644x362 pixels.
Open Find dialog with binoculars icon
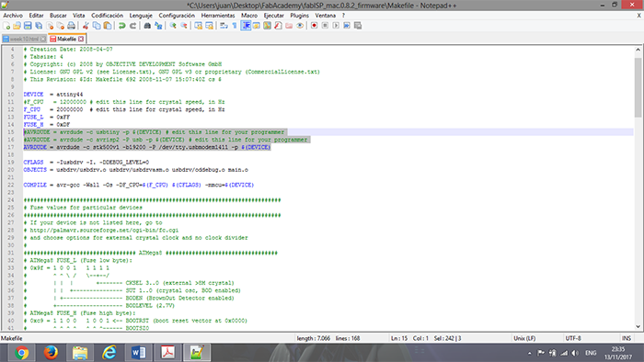[x=147, y=26]
